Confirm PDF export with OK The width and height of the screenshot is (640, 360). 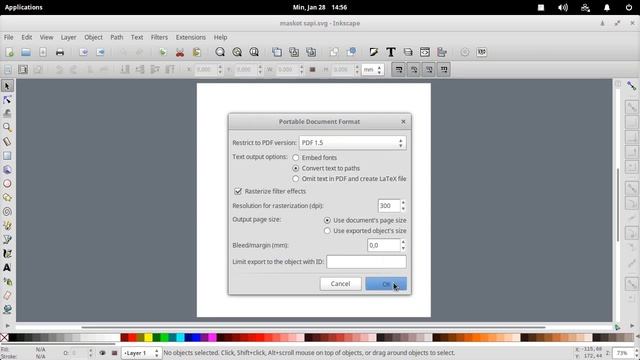click(386, 284)
